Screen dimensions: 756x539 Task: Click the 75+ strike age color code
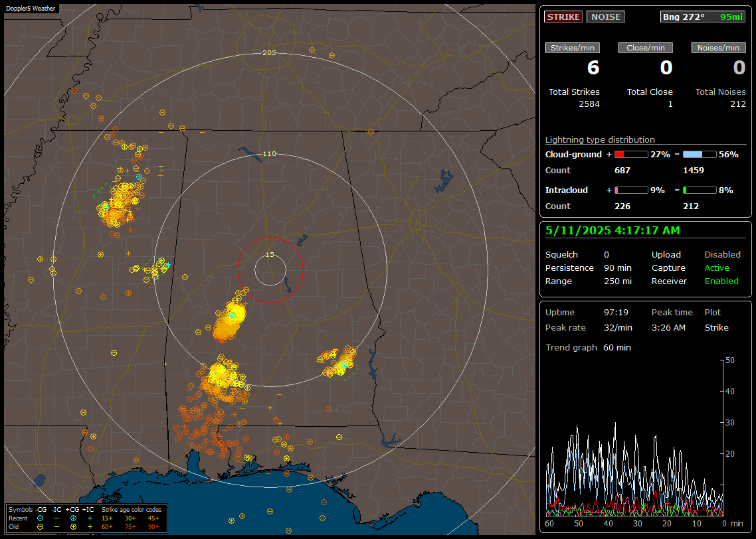click(x=130, y=527)
